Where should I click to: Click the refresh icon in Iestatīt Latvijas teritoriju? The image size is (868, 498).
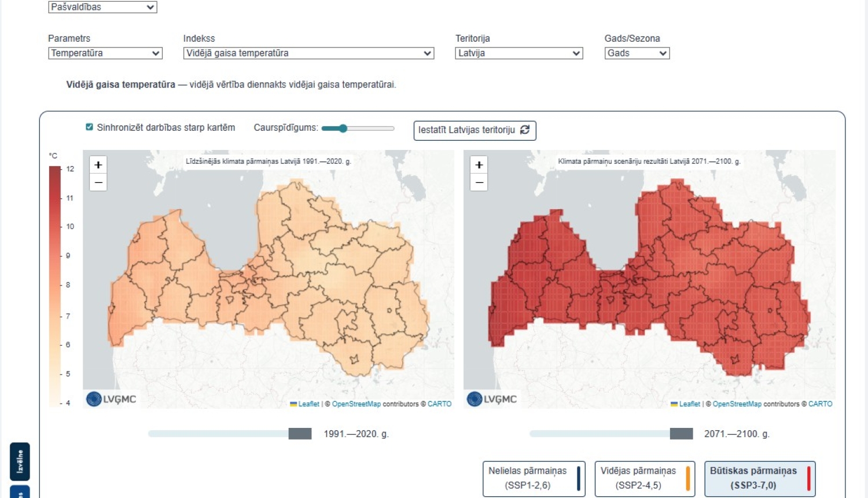coord(525,130)
